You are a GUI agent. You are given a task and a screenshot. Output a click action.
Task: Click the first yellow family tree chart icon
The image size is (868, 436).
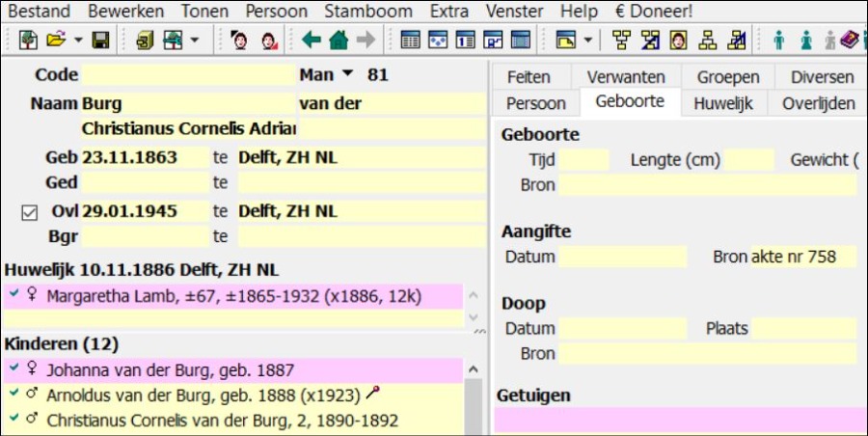pyautogui.click(x=620, y=41)
